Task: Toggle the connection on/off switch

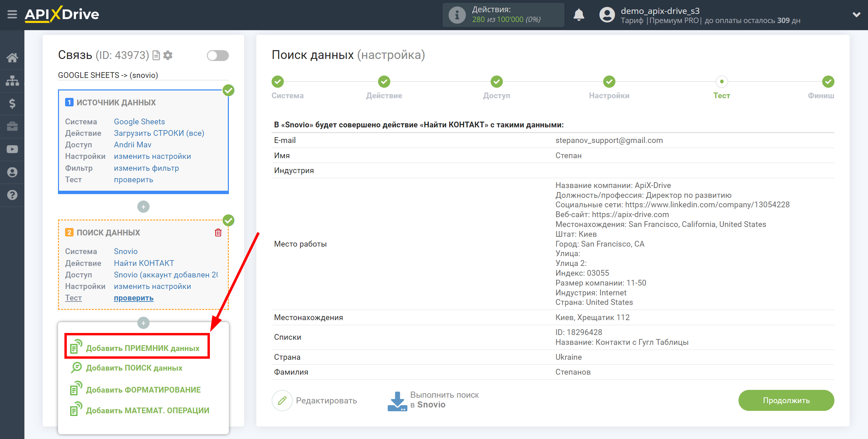Action: pyautogui.click(x=218, y=56)
